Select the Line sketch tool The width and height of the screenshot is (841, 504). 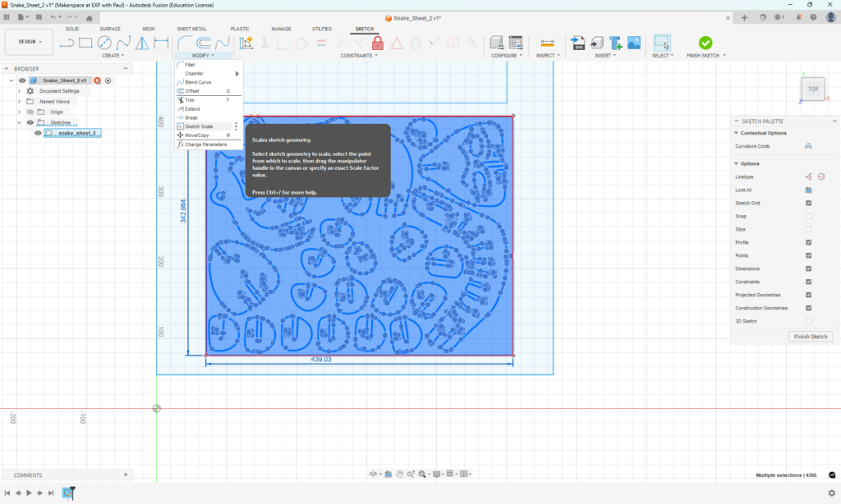67,44
